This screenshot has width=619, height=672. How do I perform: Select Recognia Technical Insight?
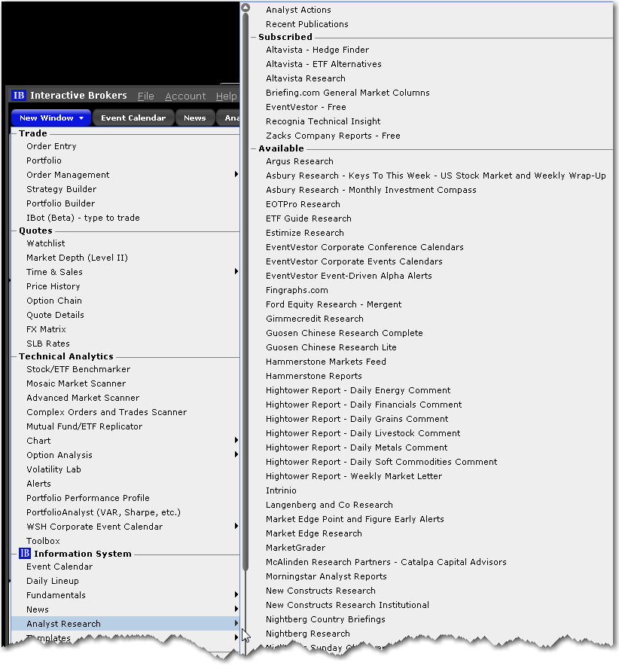(323, 121)
